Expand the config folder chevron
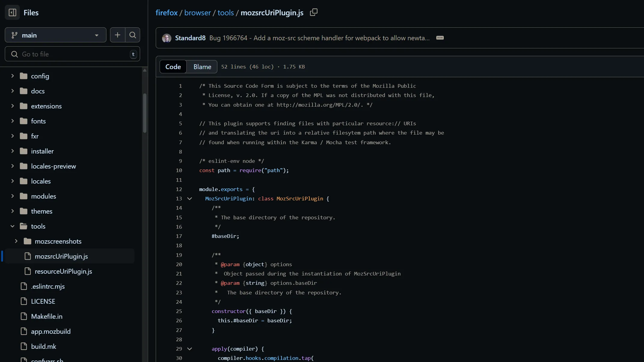The width and height of the screenshot is (644, 362). click(x=12, y=76)
